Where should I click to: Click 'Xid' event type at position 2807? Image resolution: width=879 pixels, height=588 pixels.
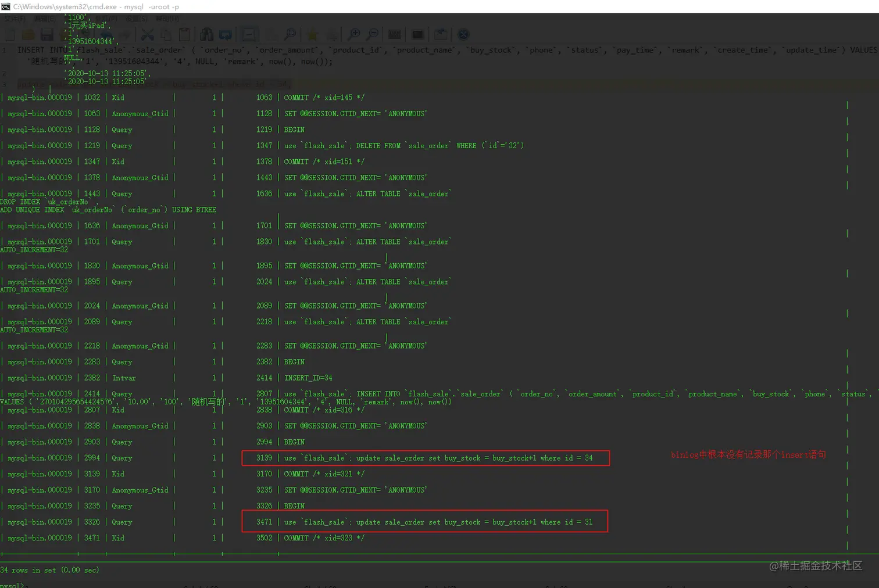tap(118, 410)
